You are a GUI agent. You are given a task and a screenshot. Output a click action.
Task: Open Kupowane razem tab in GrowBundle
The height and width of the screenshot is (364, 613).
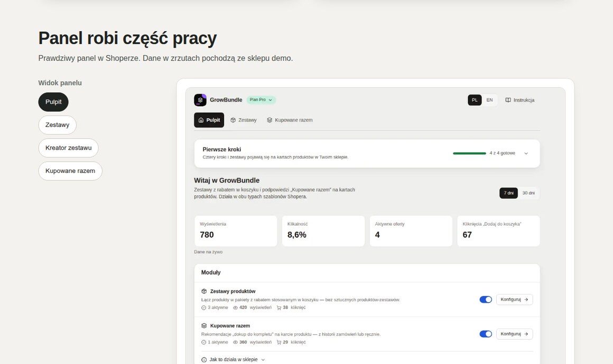(290, 120)
